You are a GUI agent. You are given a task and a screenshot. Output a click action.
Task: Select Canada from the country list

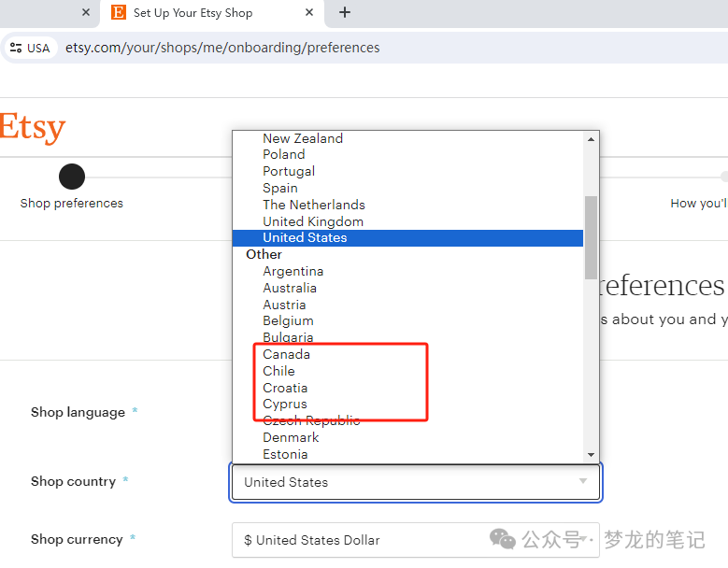pos(286,354)
